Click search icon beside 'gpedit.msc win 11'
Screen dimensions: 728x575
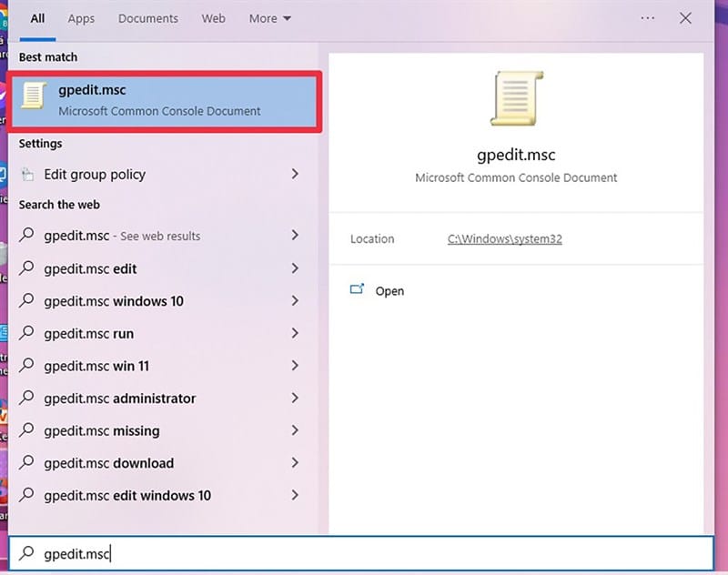pos(27,365)
